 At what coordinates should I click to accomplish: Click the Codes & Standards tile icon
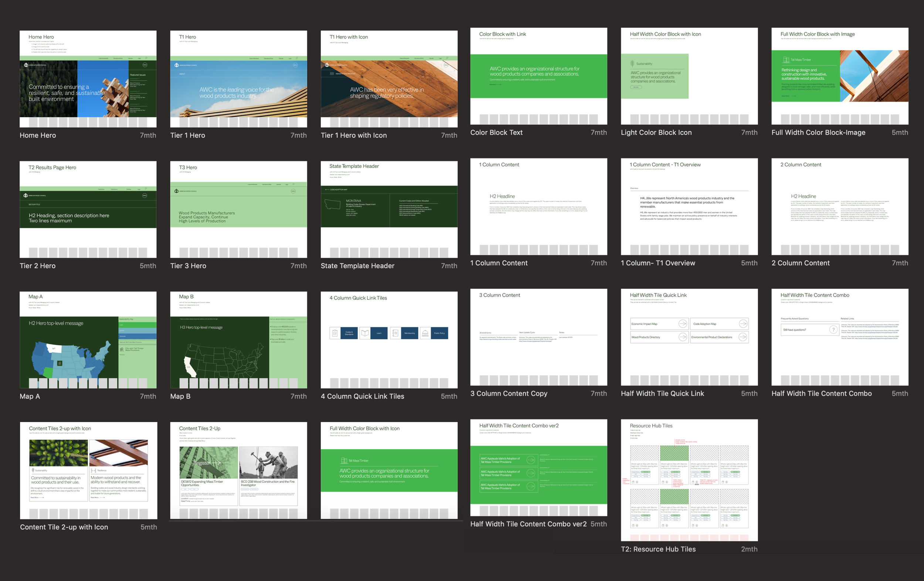pos(335,333)
